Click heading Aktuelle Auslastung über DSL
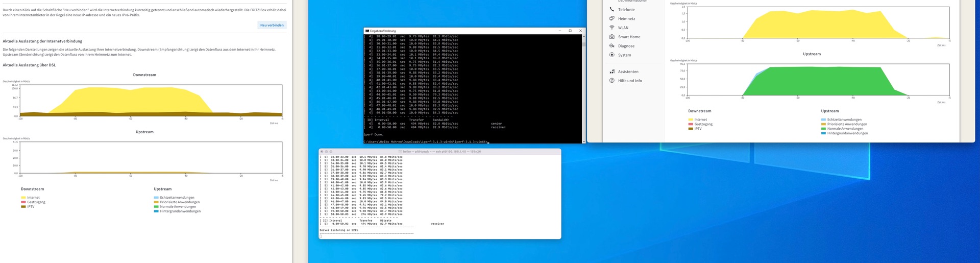The height and width of the screenshot is (263, 980). click(29, 65)
